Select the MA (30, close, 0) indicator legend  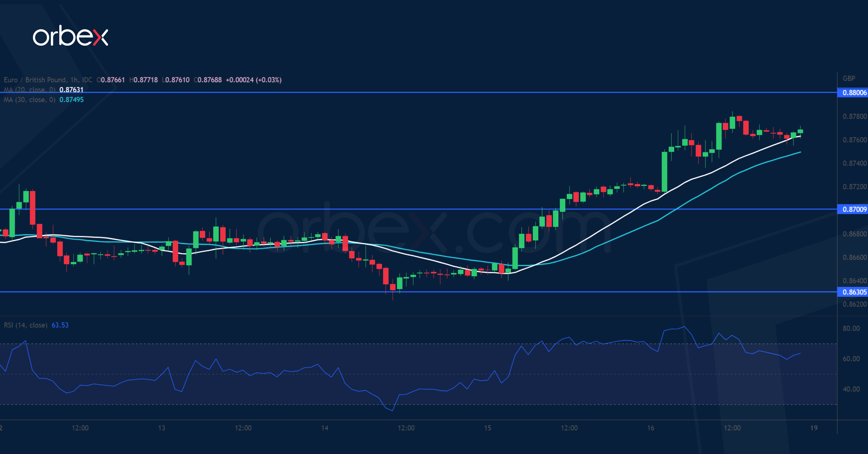tap(30, 100)
